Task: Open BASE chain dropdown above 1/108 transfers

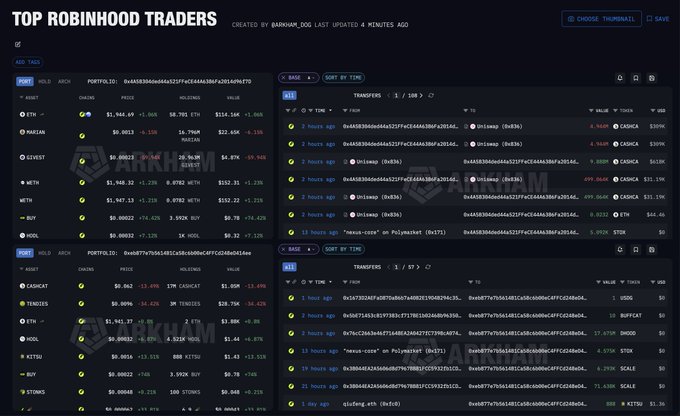Action: (310, 78)
